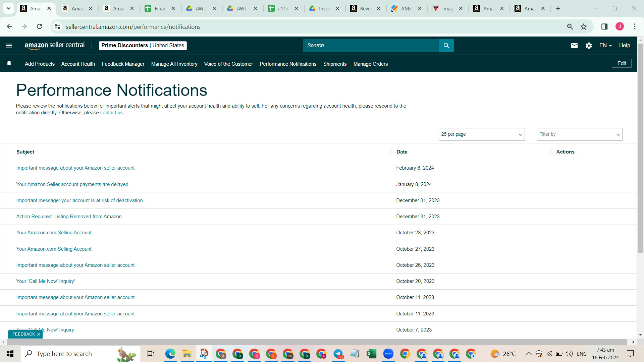644x362 pixels.
Task: Expand the 25 per page dropdown
Action: point(482,134)
